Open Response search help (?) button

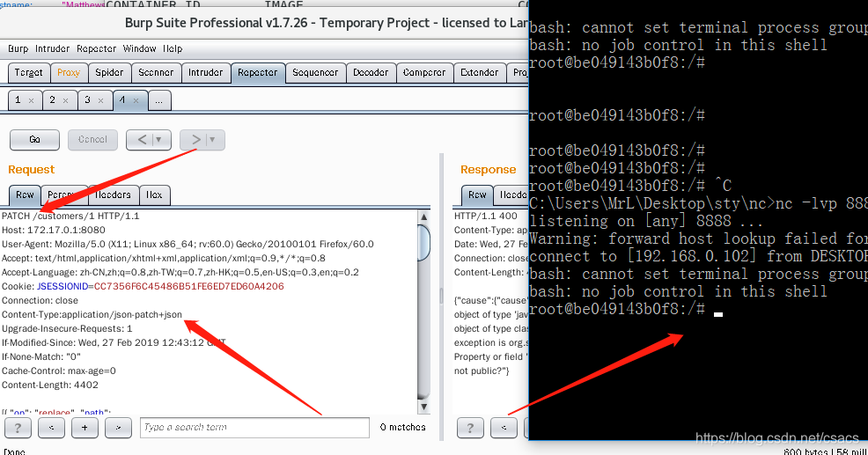(470, 428)
